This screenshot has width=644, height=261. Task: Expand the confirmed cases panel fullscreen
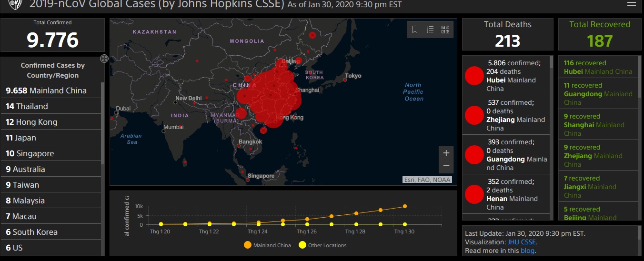104,58
